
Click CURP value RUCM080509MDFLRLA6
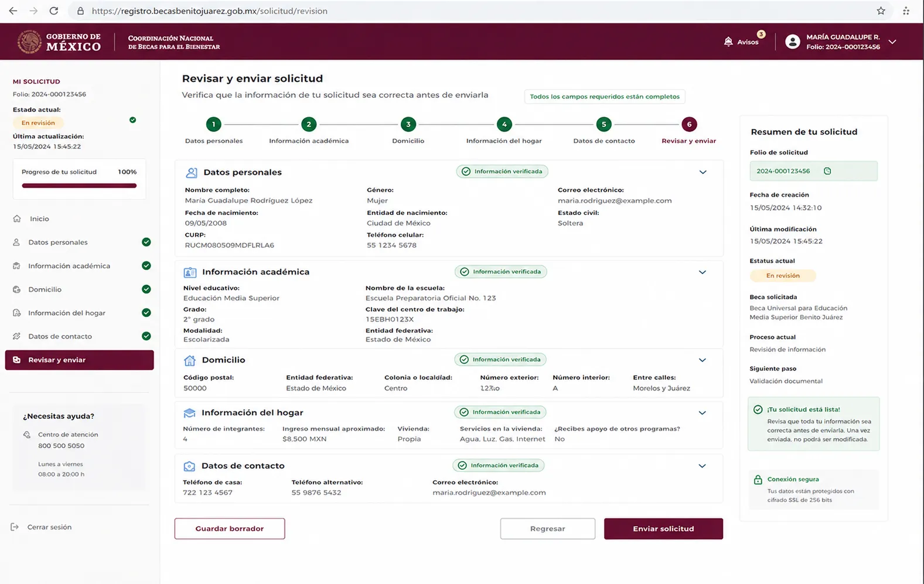pos(230,245)
